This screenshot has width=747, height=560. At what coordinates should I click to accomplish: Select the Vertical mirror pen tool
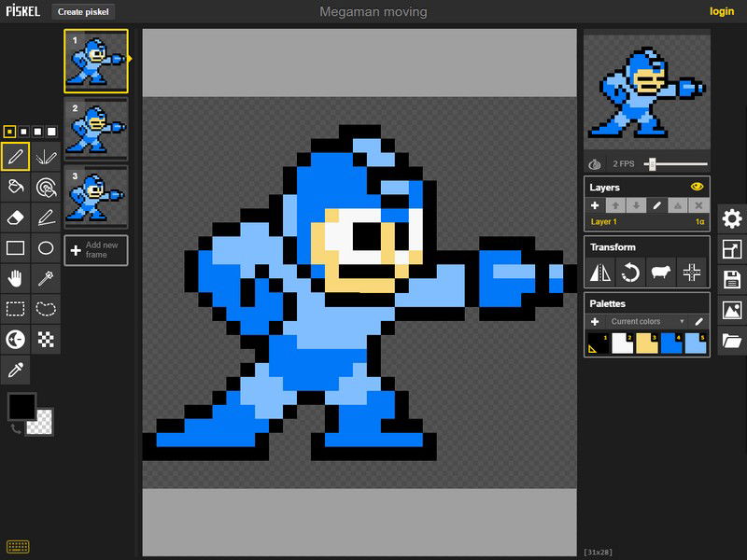46,156
